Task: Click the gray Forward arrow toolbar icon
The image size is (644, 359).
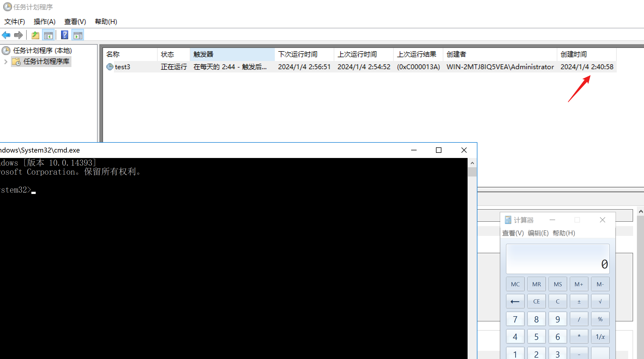Action: pos(19,35)
